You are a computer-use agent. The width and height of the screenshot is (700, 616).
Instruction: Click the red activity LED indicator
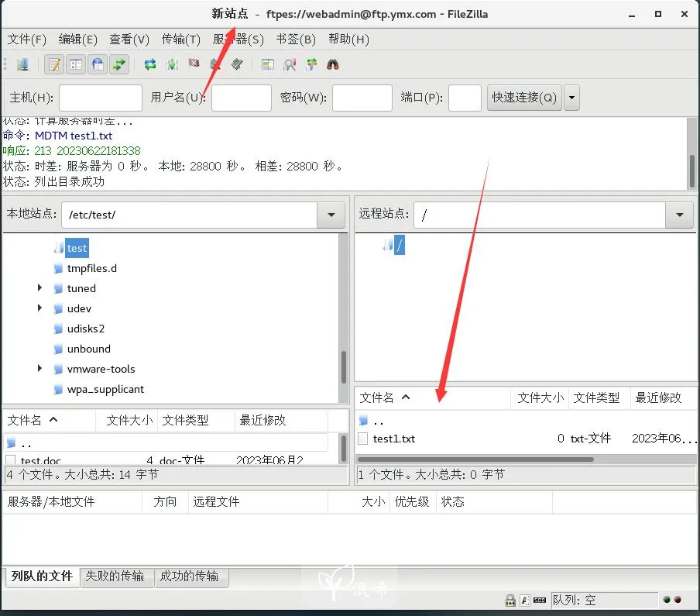(678, 600)
